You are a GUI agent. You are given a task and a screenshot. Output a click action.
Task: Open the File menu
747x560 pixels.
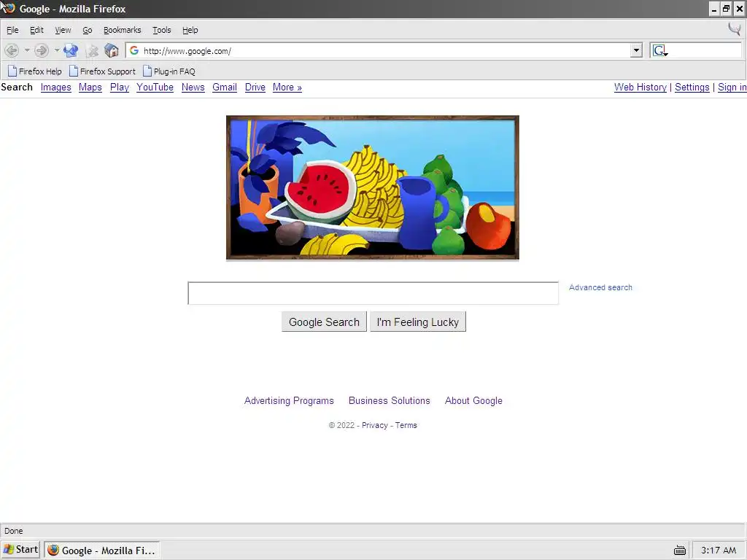(x=12, y=30)
